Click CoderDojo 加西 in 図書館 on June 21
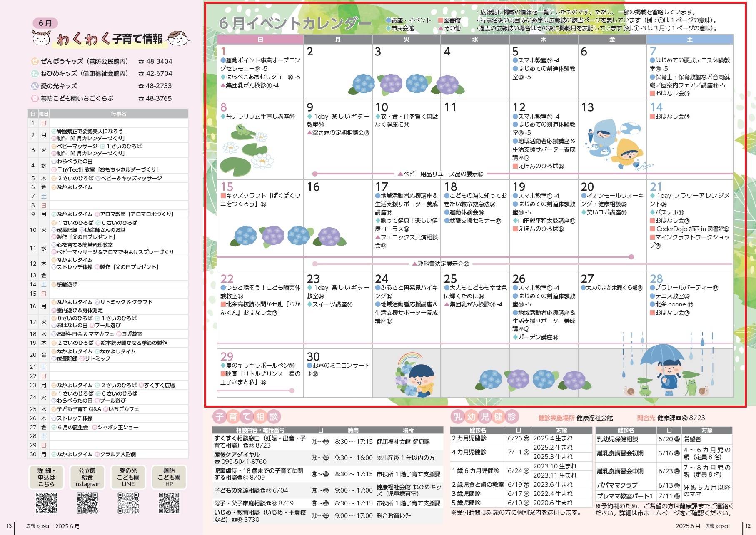 pos(689,229)
